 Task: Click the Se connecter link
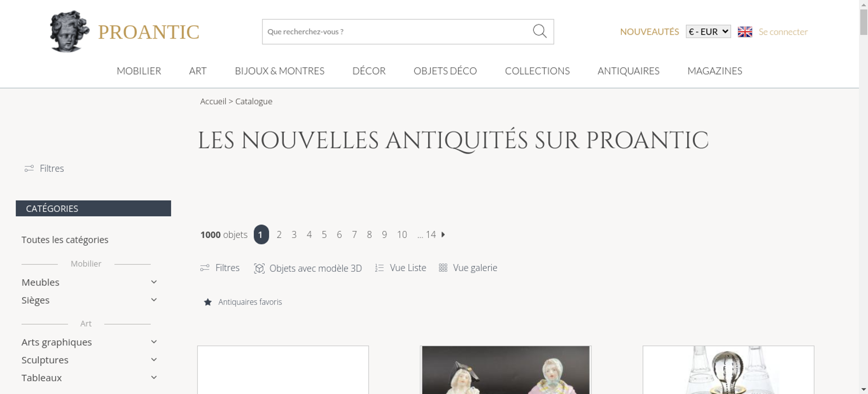click(783, 32)
